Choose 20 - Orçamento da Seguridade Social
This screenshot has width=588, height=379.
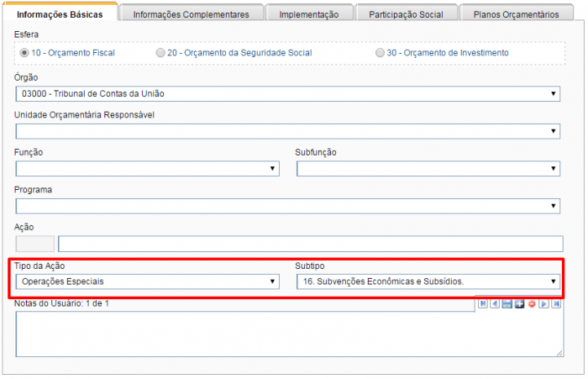(160, 53)
